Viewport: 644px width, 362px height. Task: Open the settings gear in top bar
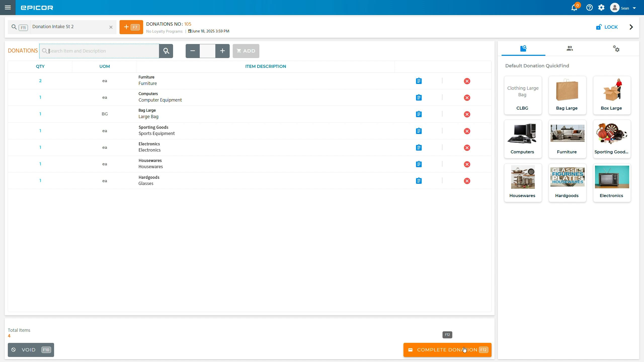pyautogui.click(x=602, y=8)
